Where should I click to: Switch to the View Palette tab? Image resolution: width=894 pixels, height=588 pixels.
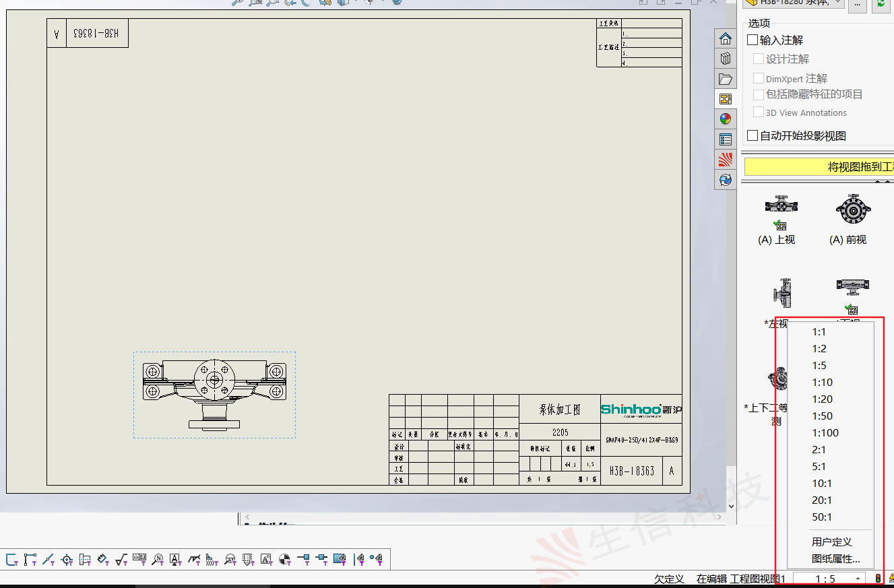click(725, 99)
